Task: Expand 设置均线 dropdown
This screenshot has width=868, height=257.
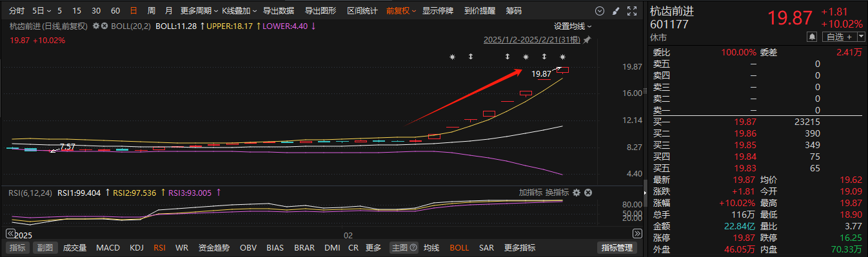Action: 573,26
